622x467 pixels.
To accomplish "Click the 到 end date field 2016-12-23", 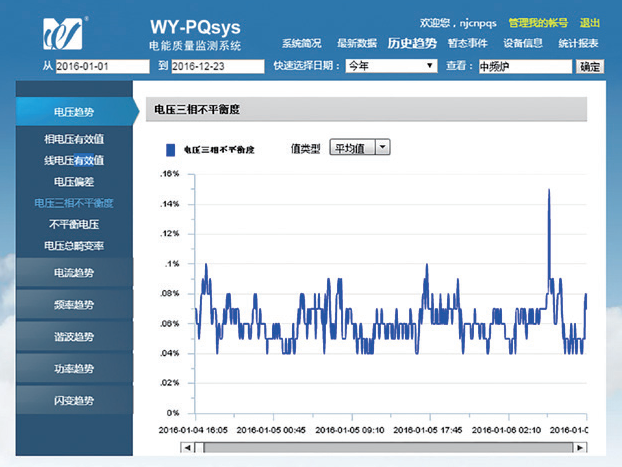I will click(x=218, y=66).
